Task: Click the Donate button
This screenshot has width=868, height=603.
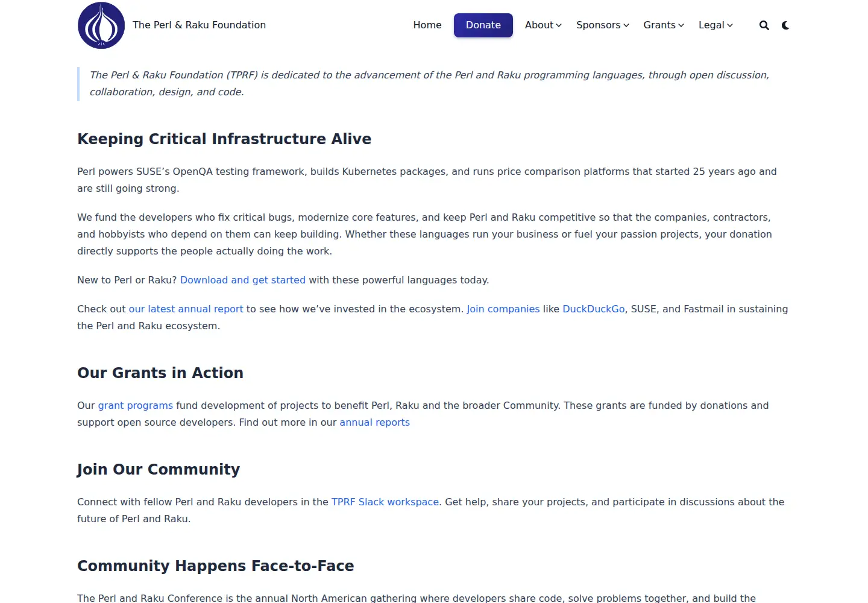Action: pyautogui.click(x=483, y=25)
